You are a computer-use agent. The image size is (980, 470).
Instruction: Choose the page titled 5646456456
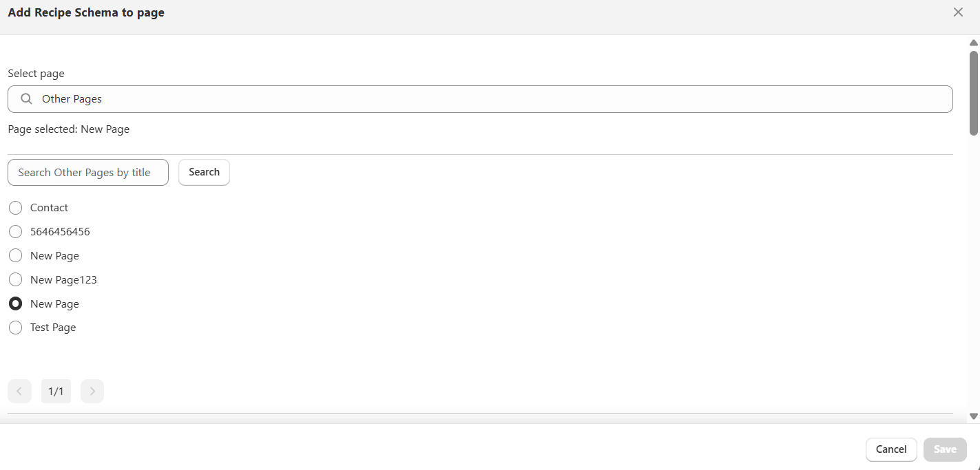(x=15, y=231)
